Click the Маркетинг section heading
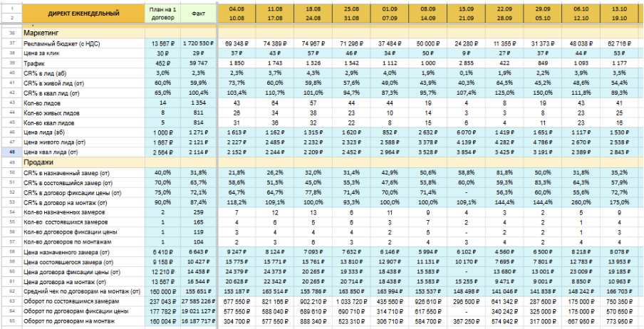Image resolution: width=644 pixels, height=329 pixels. coord(40,33)
